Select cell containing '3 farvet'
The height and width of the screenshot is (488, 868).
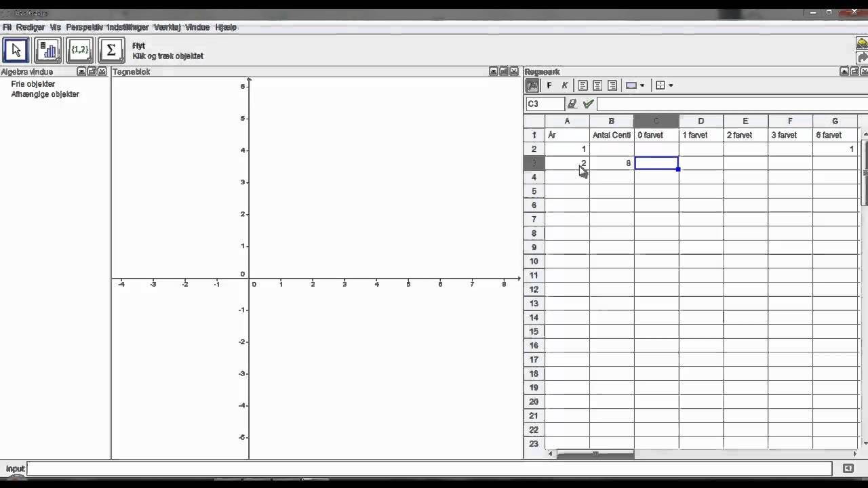(x=790, y=135)
